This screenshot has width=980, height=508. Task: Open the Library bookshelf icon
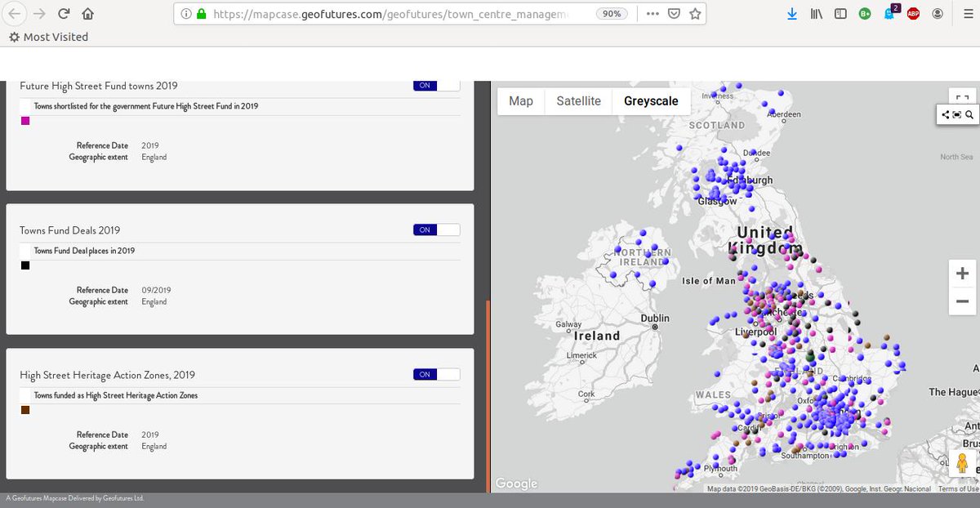817,14
